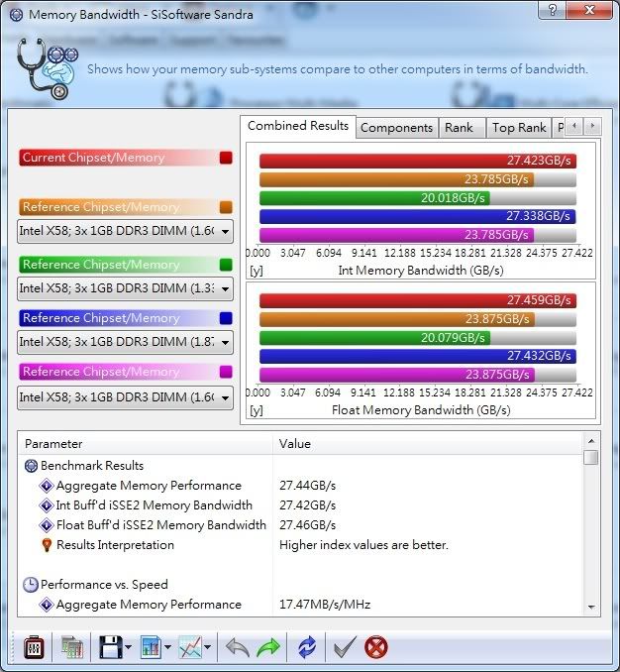The width and height of the screenshot is (620, 672).
Task: Click the blue 27.432GB/s Float bandwidth bar
Action: (418, 356)
